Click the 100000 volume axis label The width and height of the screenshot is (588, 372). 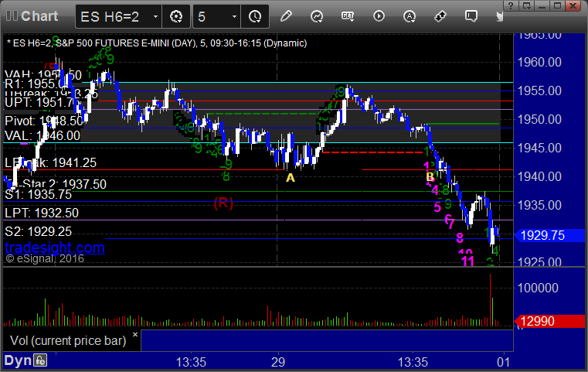(x=538, y=288)
